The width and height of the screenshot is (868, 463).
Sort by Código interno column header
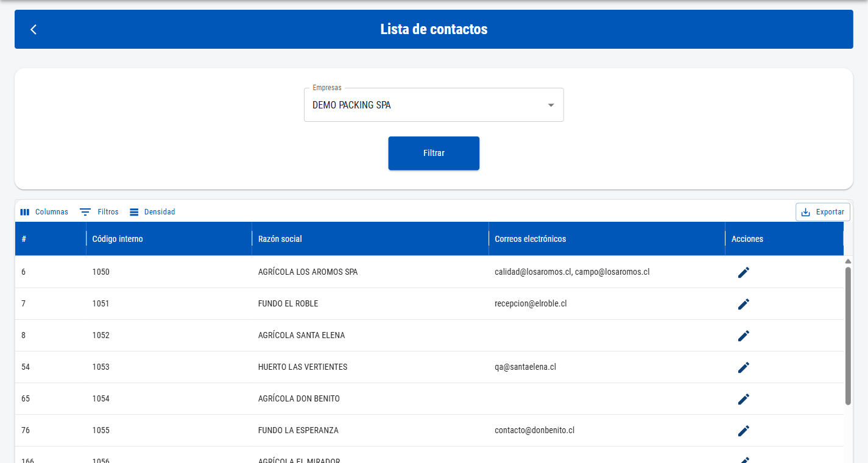pos(169,239)
